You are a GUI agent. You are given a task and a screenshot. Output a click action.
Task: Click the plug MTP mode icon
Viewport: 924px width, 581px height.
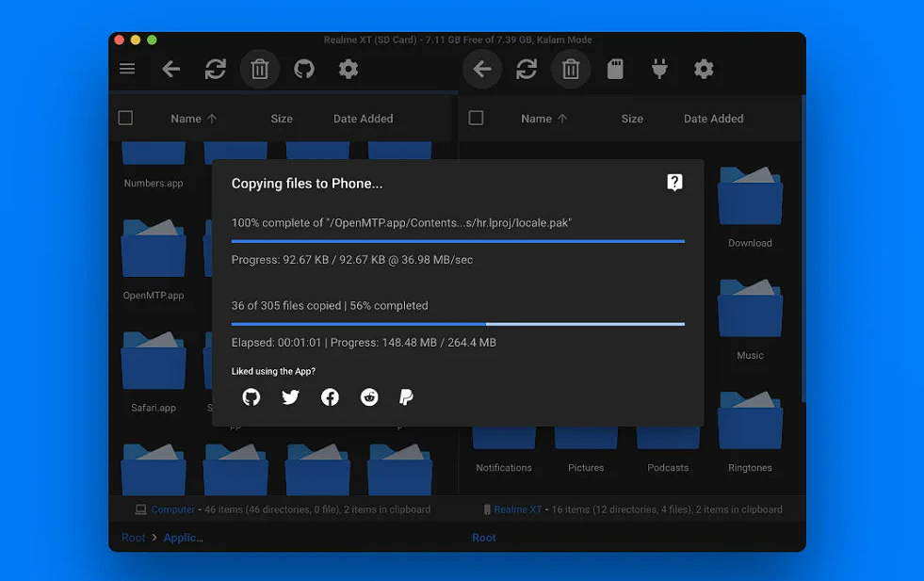(x=659, y=69)
